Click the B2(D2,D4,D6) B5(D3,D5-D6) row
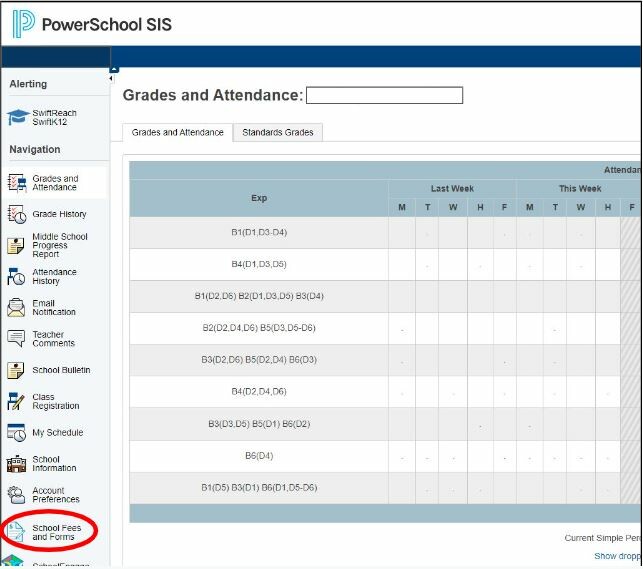 coord(385,328)
